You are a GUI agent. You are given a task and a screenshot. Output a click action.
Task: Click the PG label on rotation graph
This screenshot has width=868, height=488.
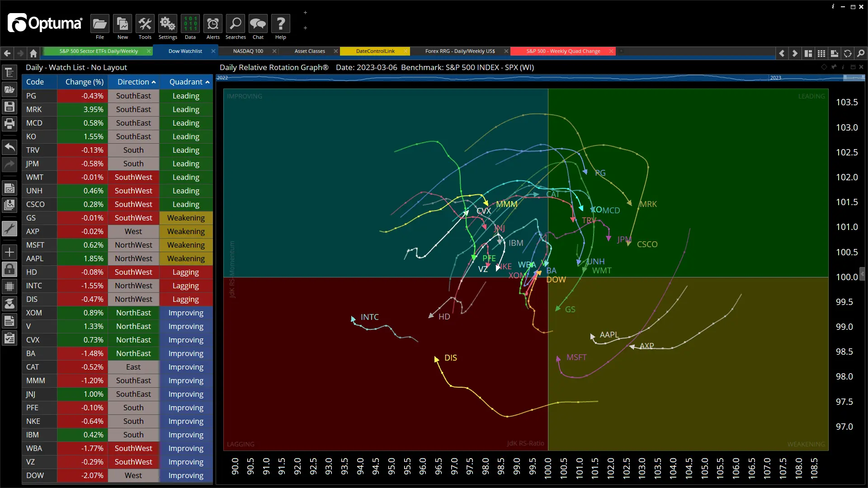(600, 173)
